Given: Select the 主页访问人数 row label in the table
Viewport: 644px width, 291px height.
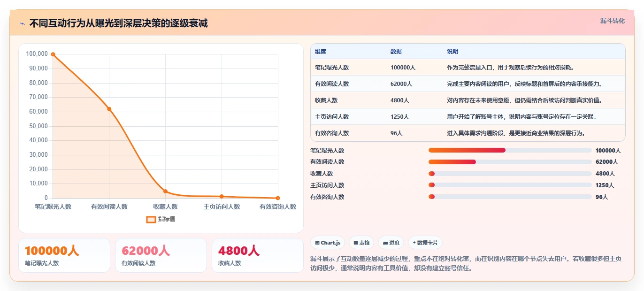Looking at the screenshot, I should pos(332,117).
